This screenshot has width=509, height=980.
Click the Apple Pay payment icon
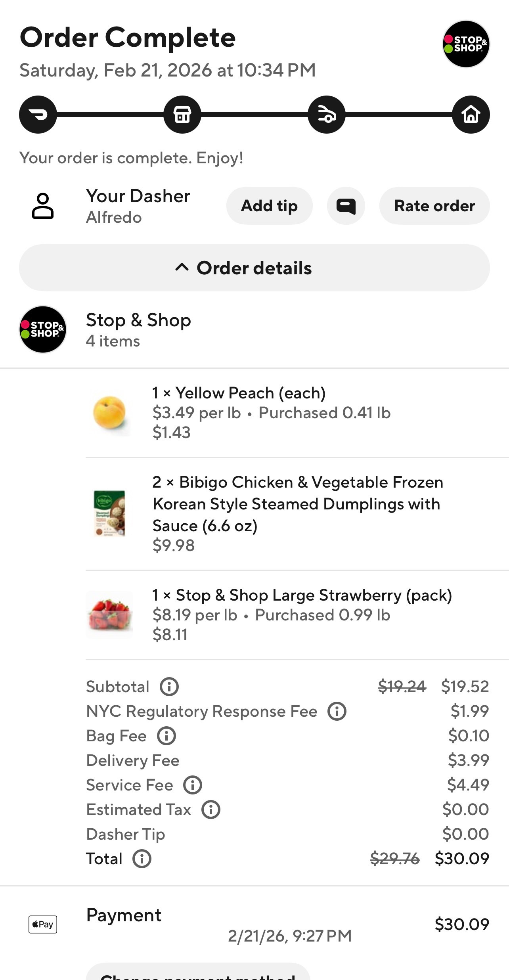(x=43, y=924)
